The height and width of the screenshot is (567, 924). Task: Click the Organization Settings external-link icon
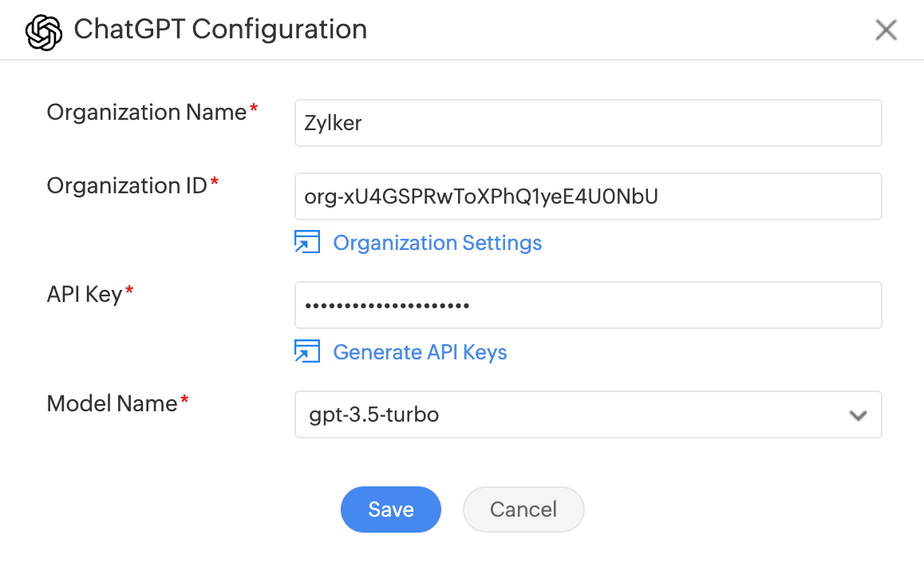coord(307,242)
